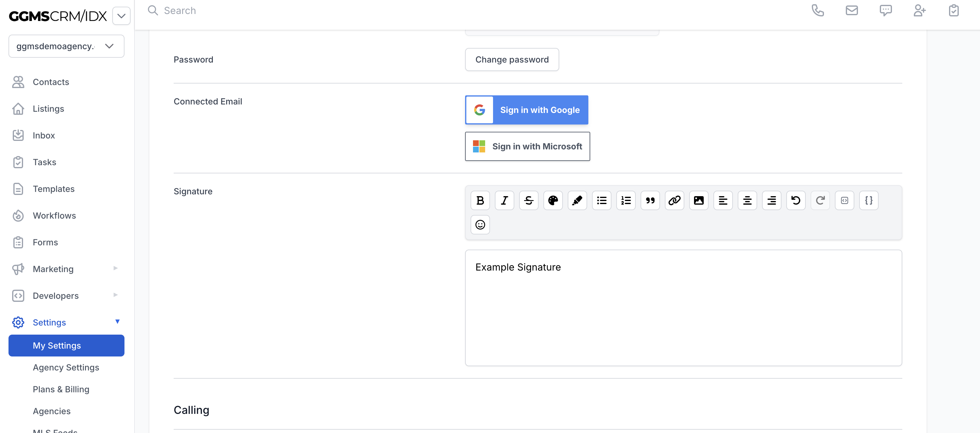The image size is (980, 433).
Task: Click the phone call icon
Action: (x=818, y=11)
